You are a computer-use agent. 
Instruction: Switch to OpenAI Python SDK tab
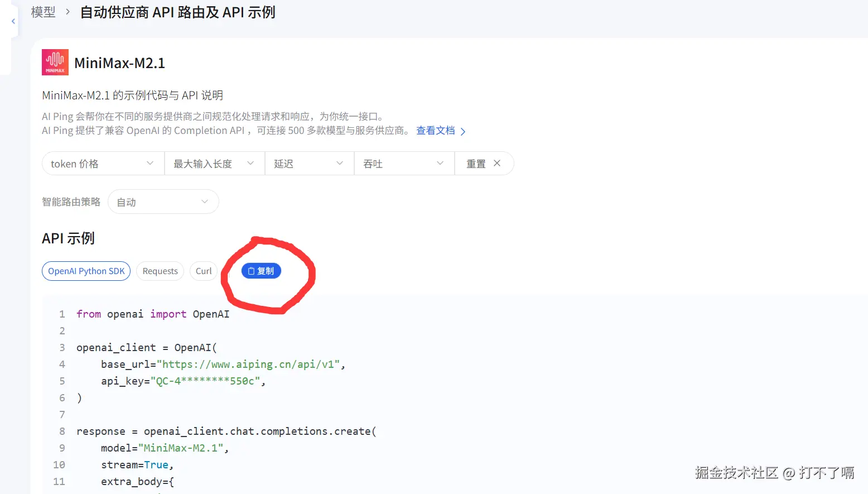(x=86, y=271)
